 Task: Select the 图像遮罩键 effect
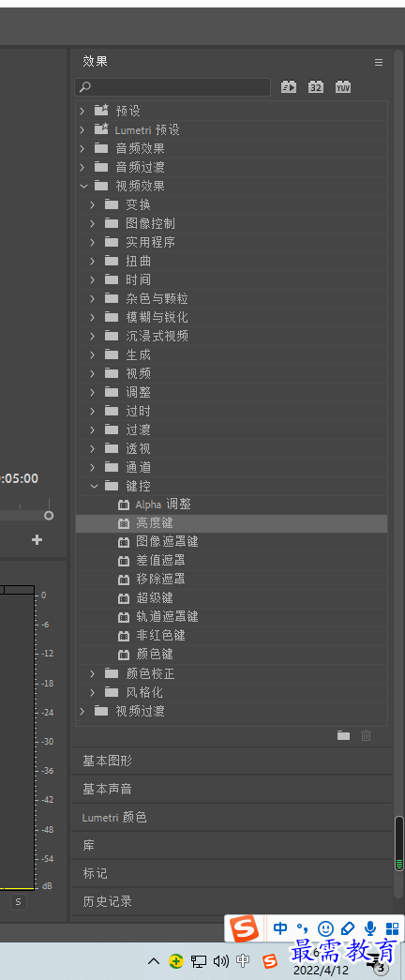click(232, 542)
